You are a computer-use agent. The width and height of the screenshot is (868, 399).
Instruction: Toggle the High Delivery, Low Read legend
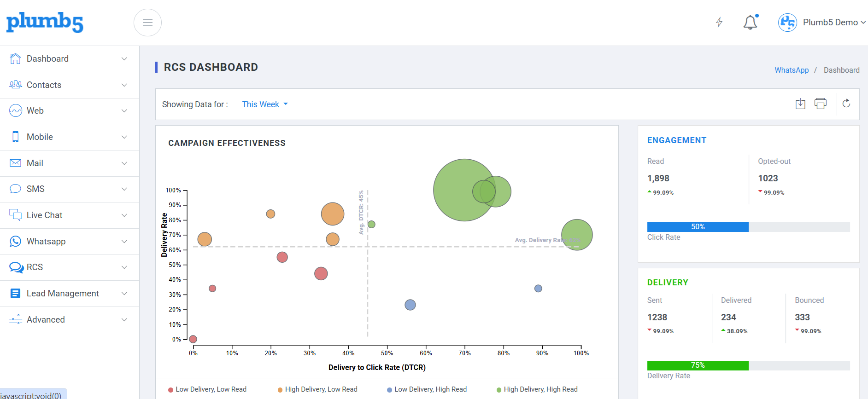tap(317, 389)
